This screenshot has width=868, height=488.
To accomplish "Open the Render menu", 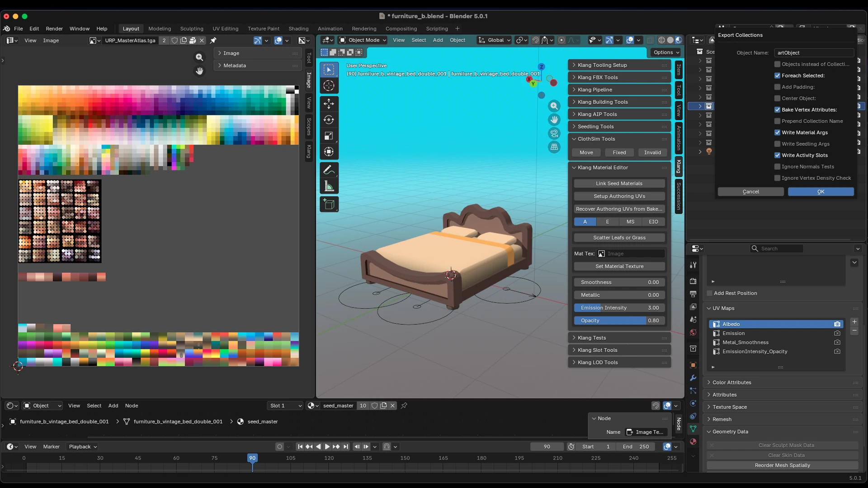I will click(54, 28).
